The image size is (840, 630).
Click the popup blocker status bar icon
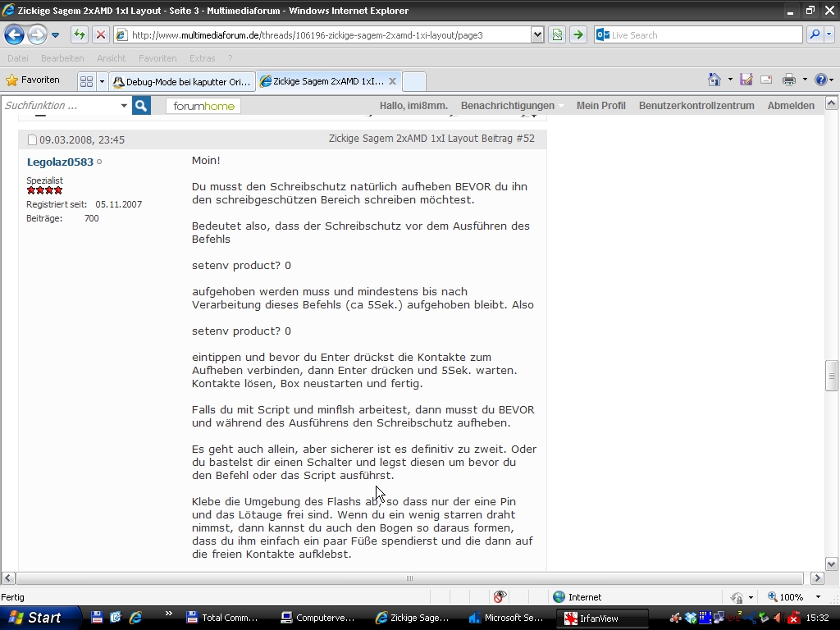pyautogui.click(x=499, y=596)
